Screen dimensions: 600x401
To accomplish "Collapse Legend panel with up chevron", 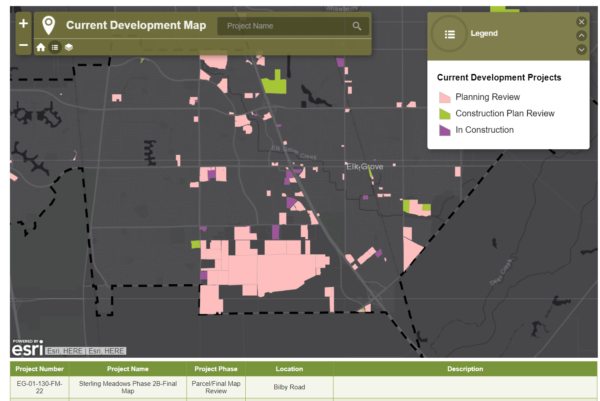I will coord(581,36).
